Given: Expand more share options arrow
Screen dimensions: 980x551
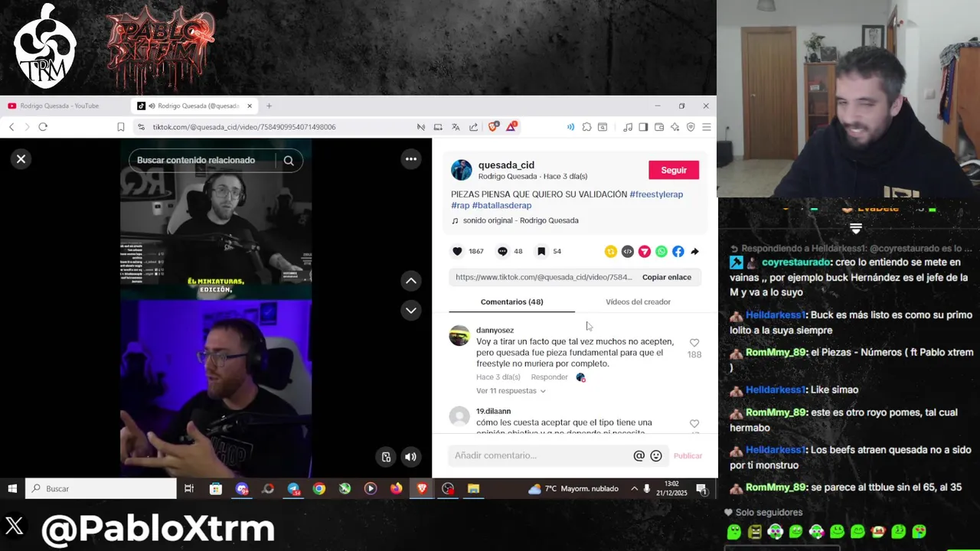Looking at the screenshot, I should [694, 251].
